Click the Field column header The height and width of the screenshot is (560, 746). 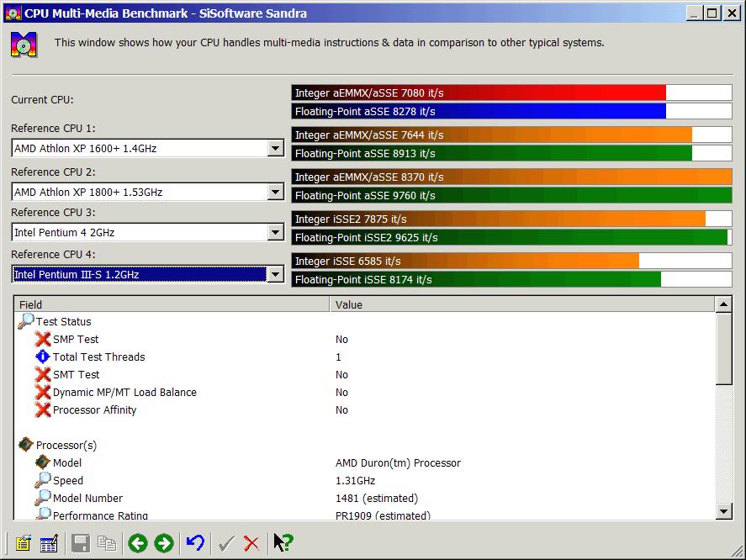172,304
